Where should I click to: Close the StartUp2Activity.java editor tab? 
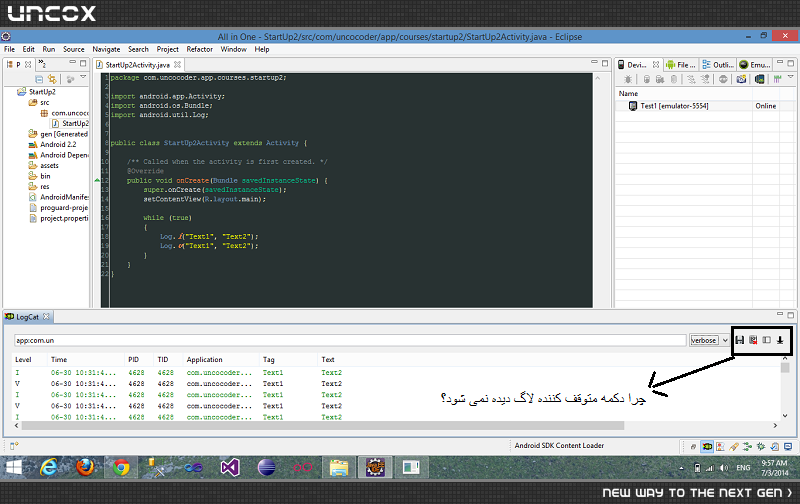(x=177, y=65)
